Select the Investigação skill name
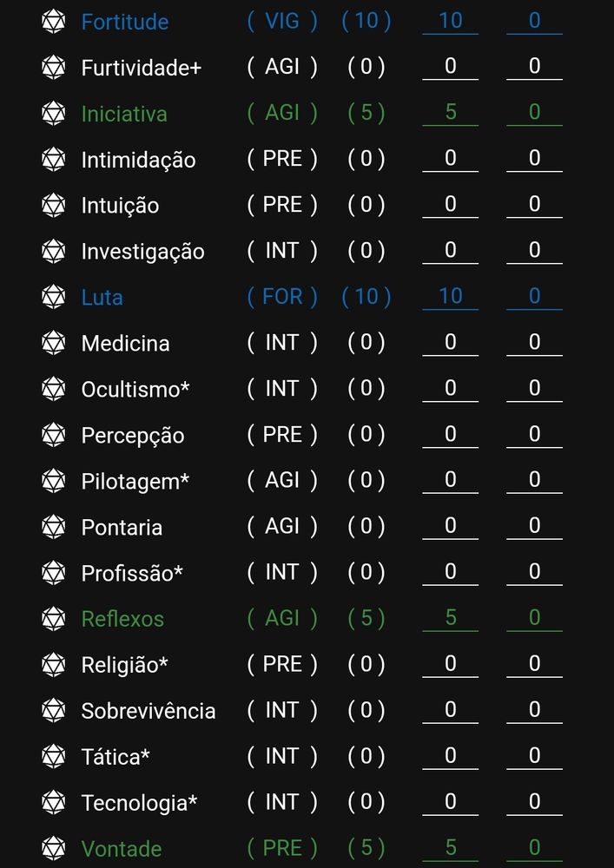The image size is (614, 868). pos(142,252)
